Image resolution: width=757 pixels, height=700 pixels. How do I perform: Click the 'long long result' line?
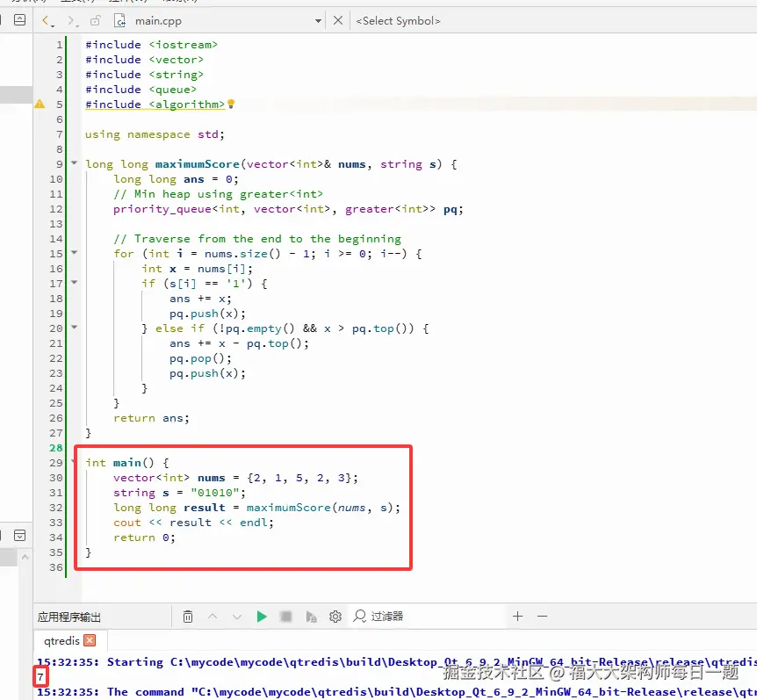pos(256,508)
